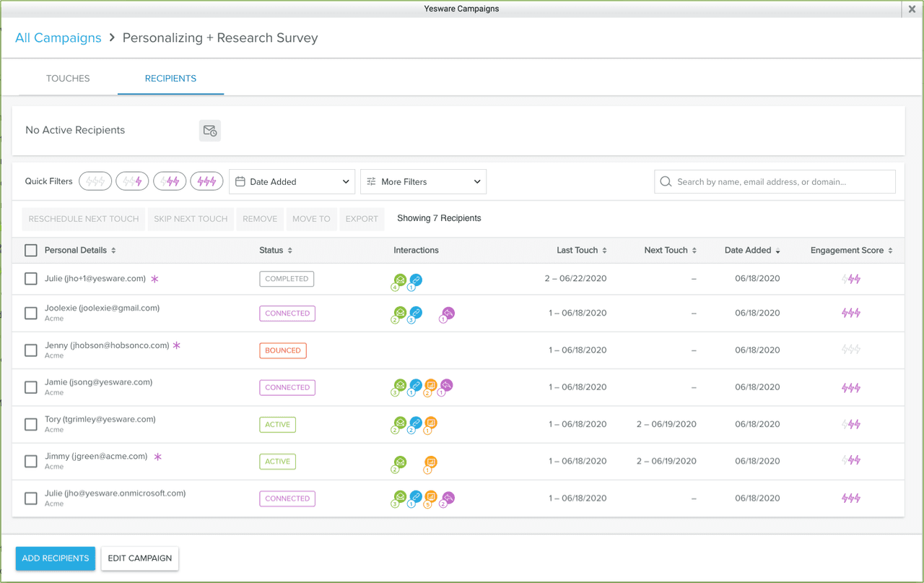924x583 pixels.
Task: Open the Date Added filter dropdown
Action: coord(292,182)
